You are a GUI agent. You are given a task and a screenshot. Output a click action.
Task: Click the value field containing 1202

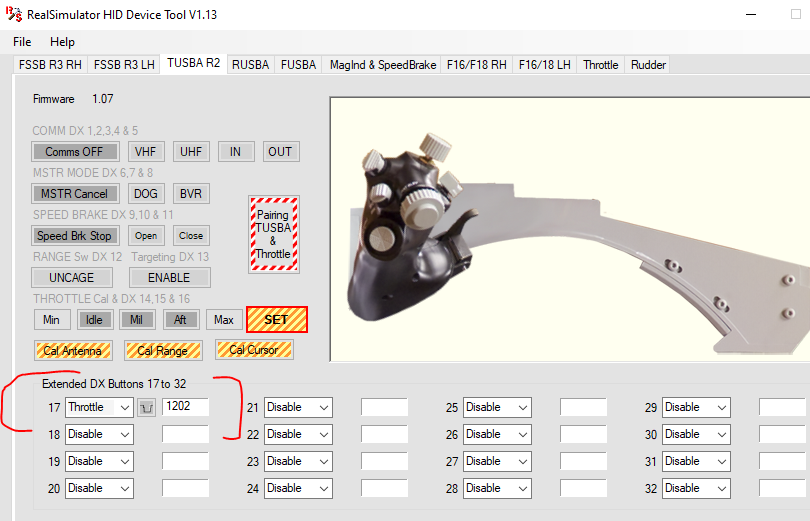click(185, 407)
